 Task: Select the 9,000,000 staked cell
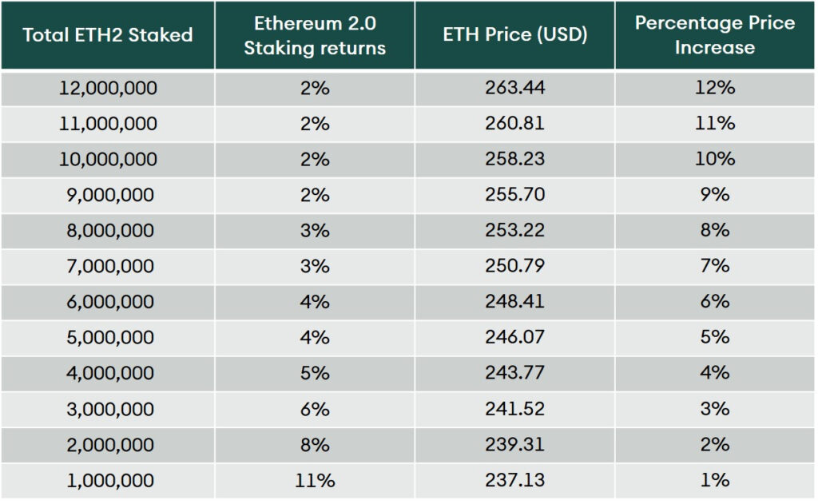coord(108,195)
